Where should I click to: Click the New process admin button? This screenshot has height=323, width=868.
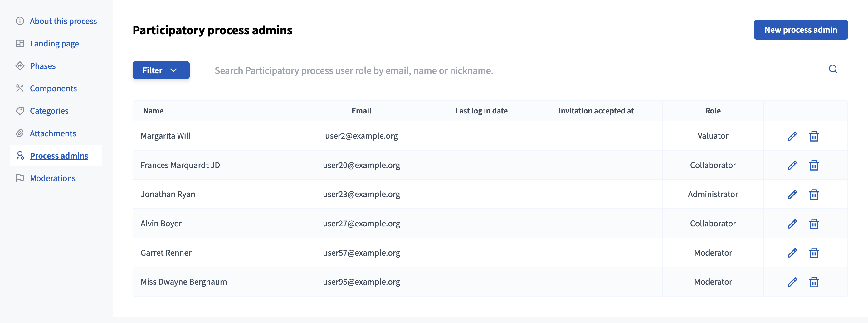(800, 30)
